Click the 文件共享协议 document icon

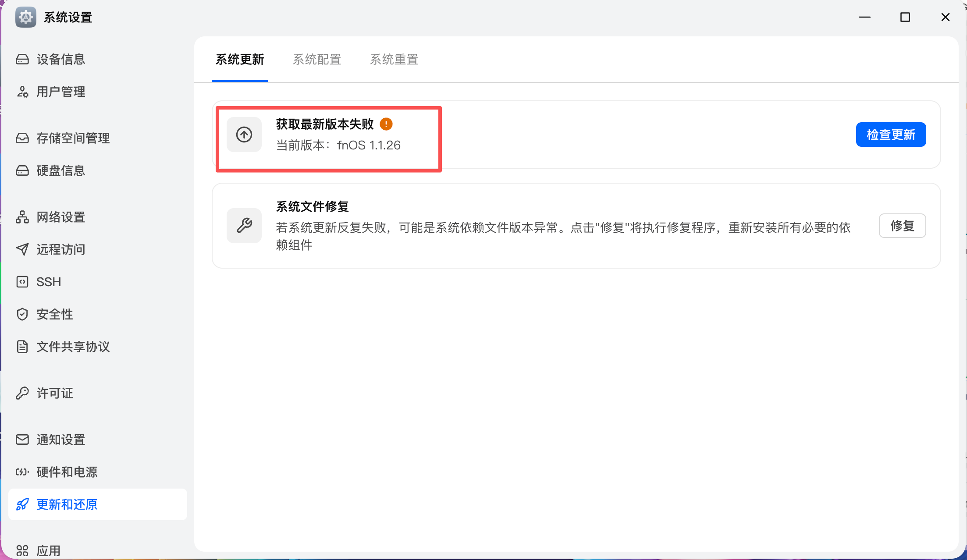point(22,347)
